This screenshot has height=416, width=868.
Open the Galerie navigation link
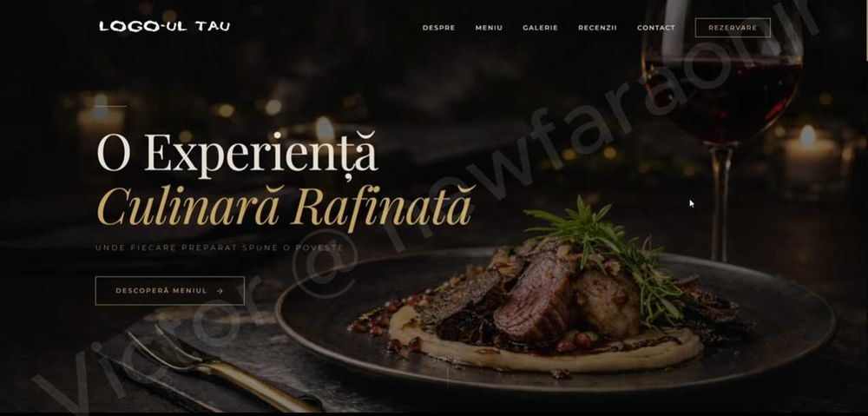pyautogui.click(x=540, y=28)
